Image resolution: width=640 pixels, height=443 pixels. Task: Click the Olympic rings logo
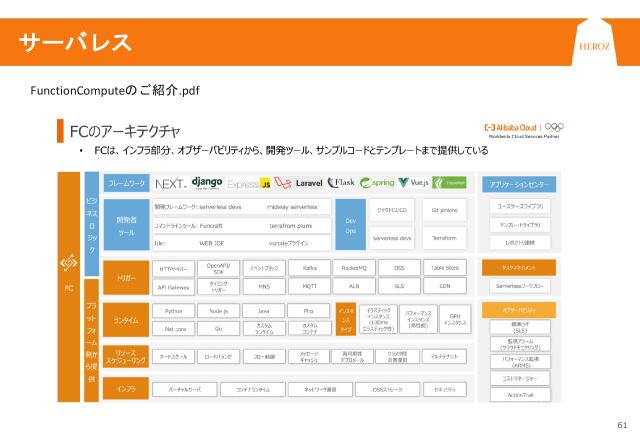pyautogui.click(x=554, y=127)
